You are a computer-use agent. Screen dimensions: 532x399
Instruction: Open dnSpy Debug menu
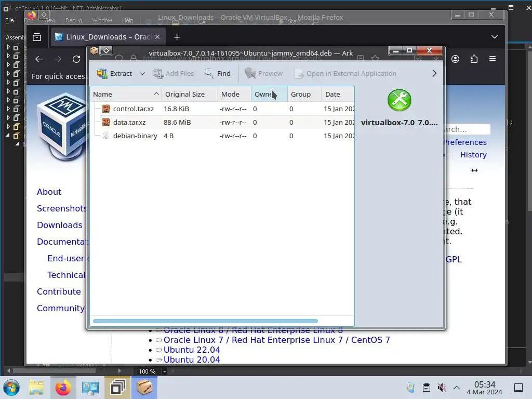click(74, 20)
